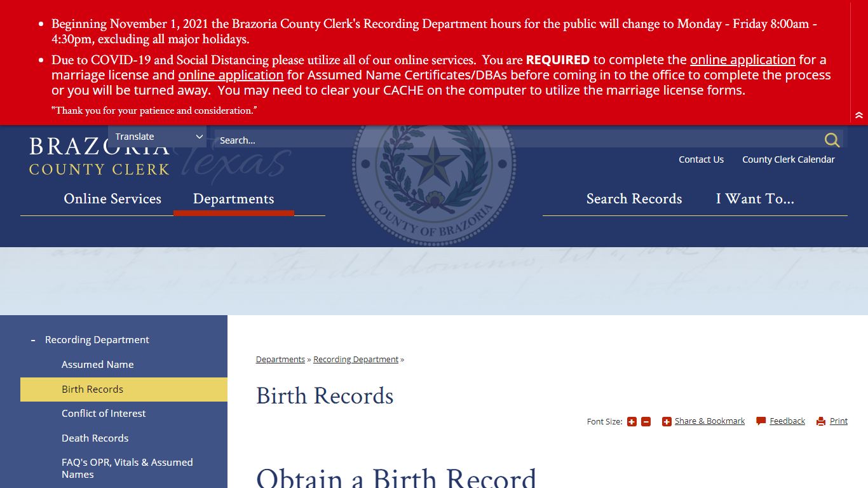Open FAQ's OPR, Vitals & Assumed Names
This screenshot has height=488, width=868.
click(127, 468)
